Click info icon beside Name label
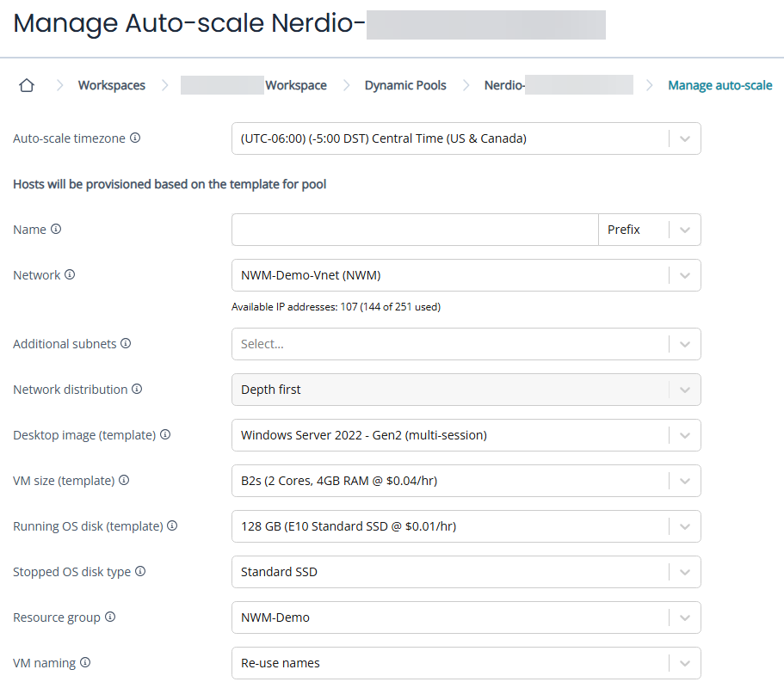The height and width of the screenshot is (688, 784). point(56,229)
